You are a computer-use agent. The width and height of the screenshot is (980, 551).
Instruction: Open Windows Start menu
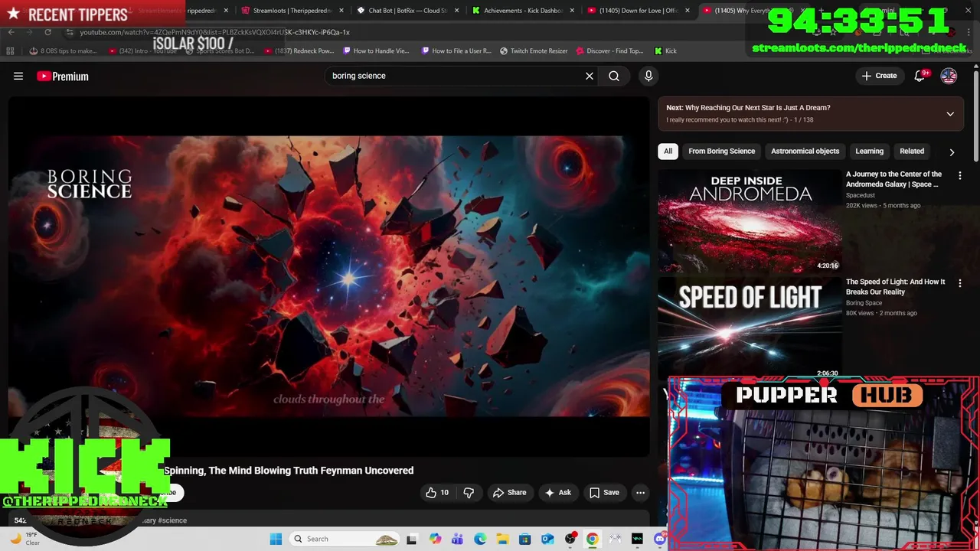click(276, 539)
